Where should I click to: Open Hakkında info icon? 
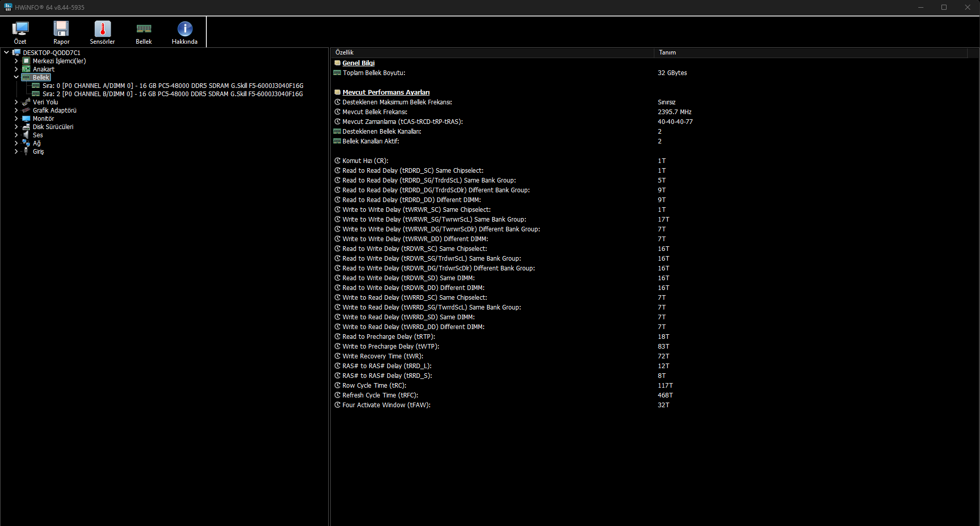coord(185,29)
